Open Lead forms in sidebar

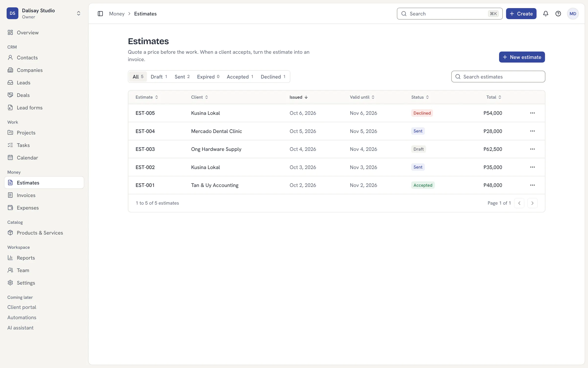point(44,108)
